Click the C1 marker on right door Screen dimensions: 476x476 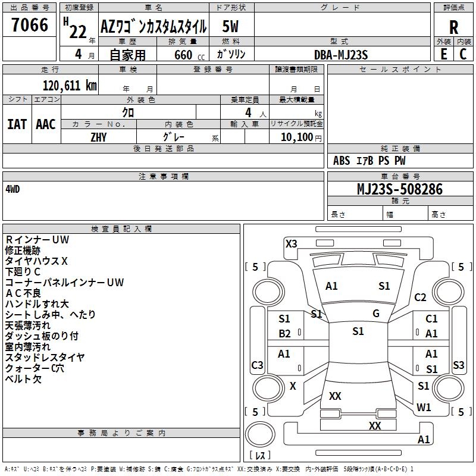431,320
